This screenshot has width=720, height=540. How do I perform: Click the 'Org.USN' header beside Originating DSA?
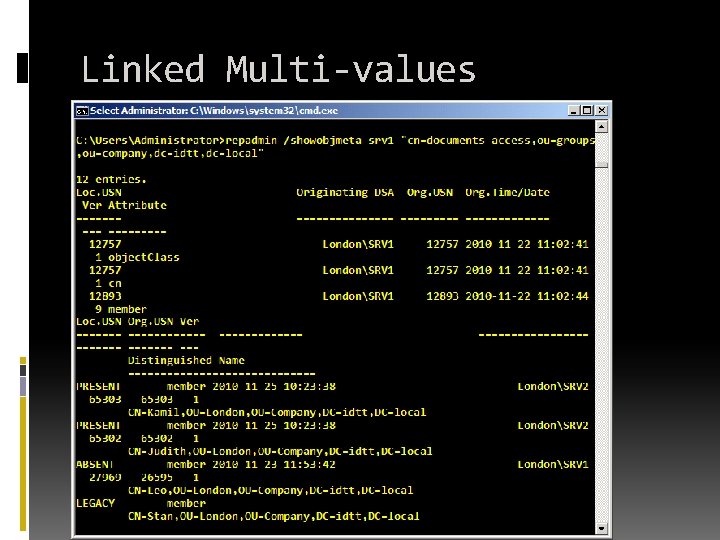(430, 192)
